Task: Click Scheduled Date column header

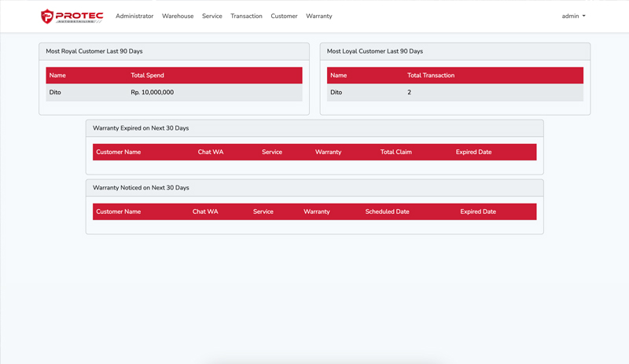Action: click(x=387, y=211)
